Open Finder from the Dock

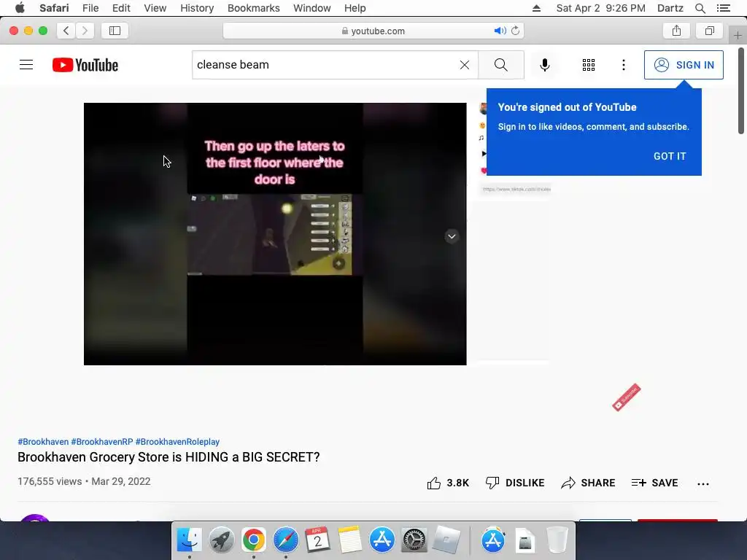click(189, 540)
